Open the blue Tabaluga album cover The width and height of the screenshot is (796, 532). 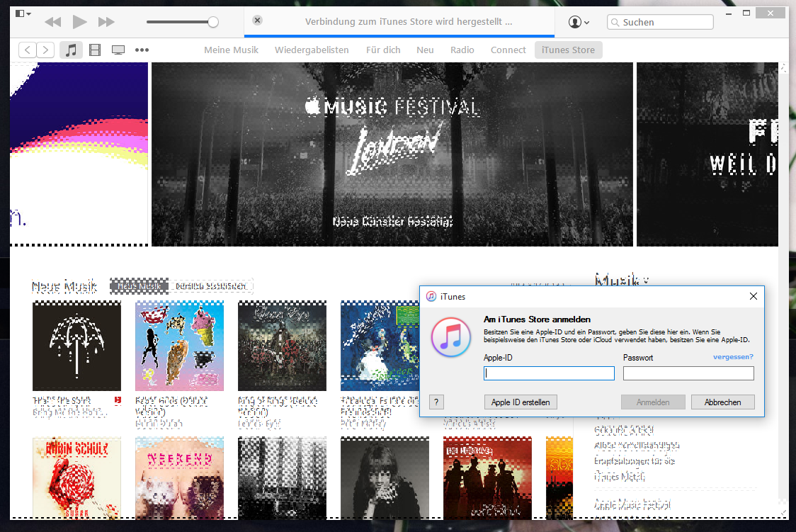380,346
